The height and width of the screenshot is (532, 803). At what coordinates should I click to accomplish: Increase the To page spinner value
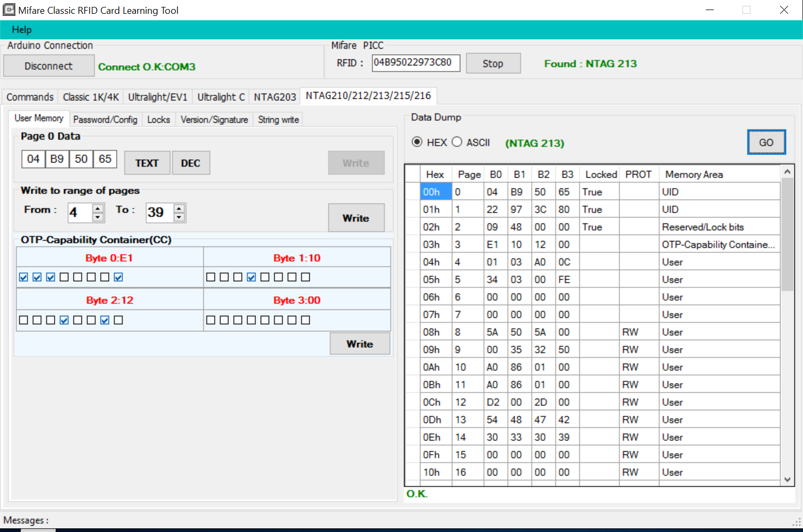[x=180, y=208]
